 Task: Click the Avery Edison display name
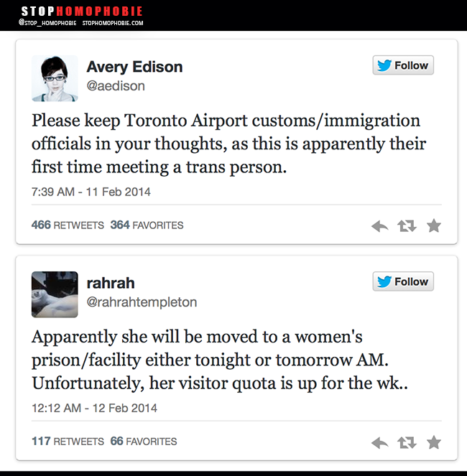(x=134, y=67)
